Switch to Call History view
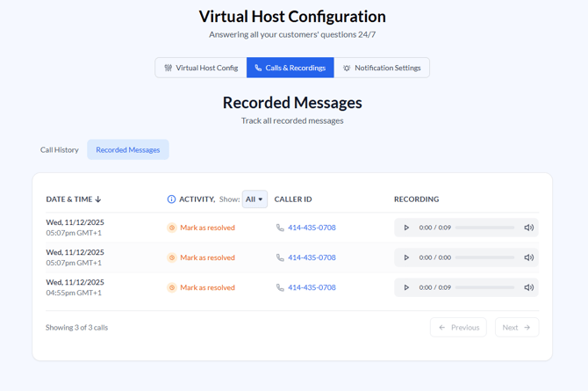The width and height of the screenshot is (588, 391). point(60,149)
